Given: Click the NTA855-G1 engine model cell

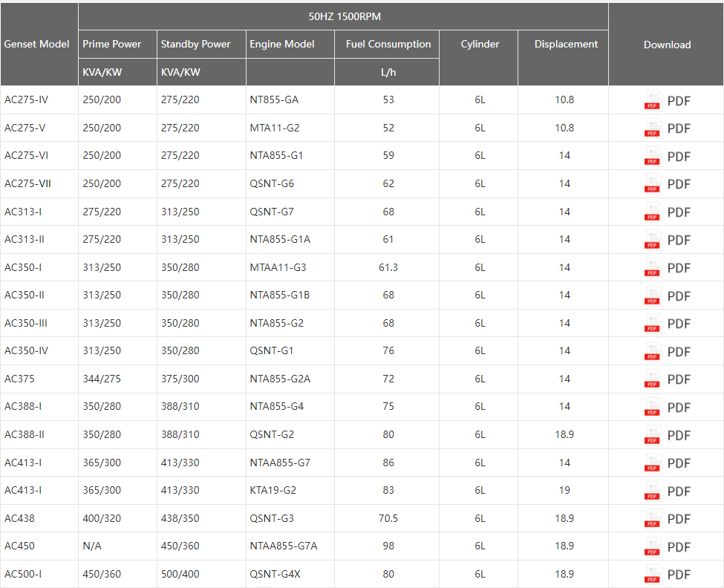Looking at the screenshot, I should tap(290, 156).
